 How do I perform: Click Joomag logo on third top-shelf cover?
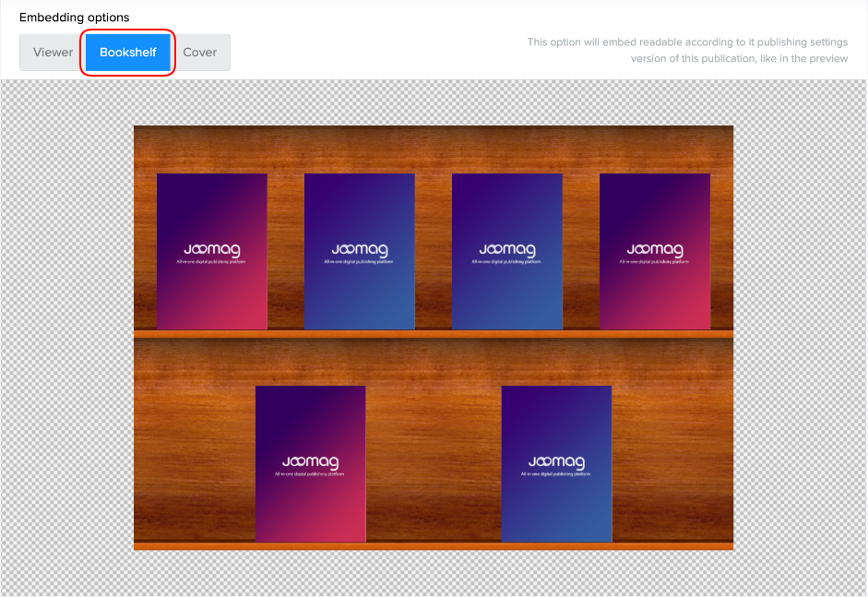tap(506, 250)
